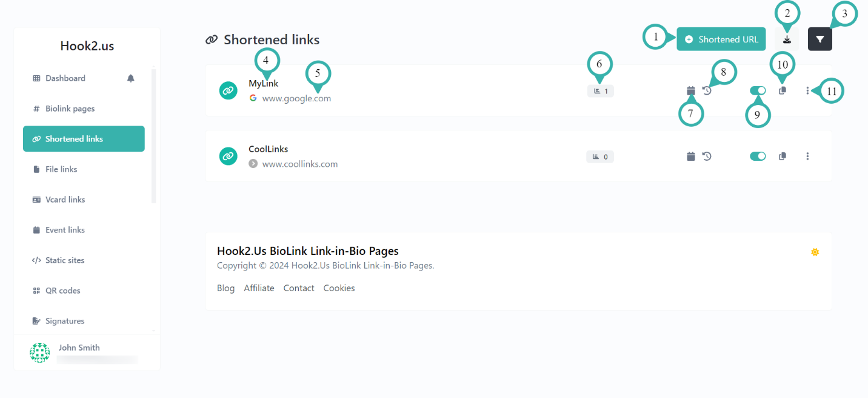
Task: Duplicate icon on the CoolLinks row
Action: [783, 157]
